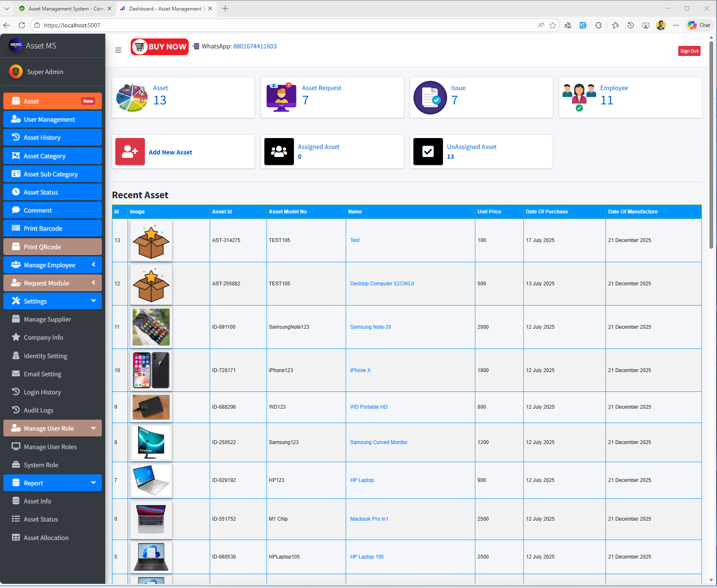
Task: Select Print Barcode in the sidebar
Action: (42, 228)
